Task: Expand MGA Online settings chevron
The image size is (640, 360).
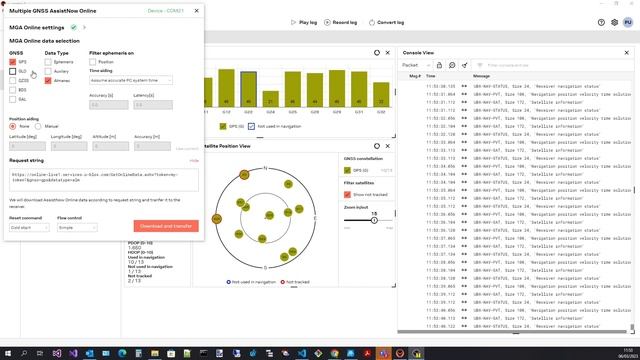Action: (84, 27)
